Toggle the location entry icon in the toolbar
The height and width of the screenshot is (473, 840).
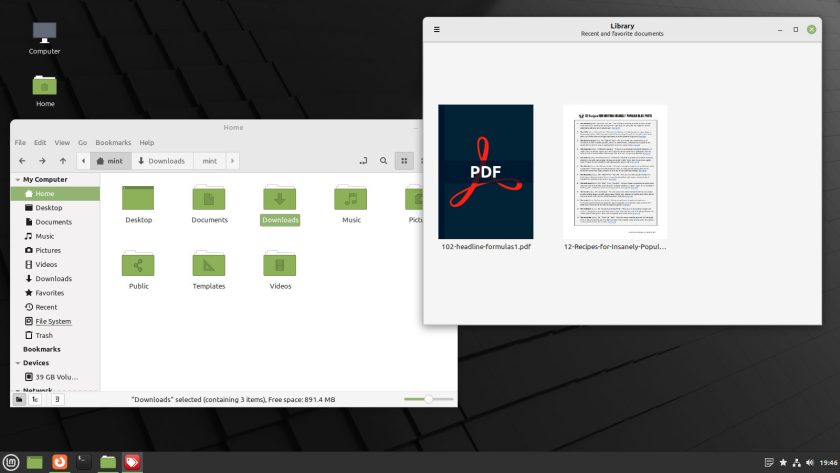click(x=363, y=161)
